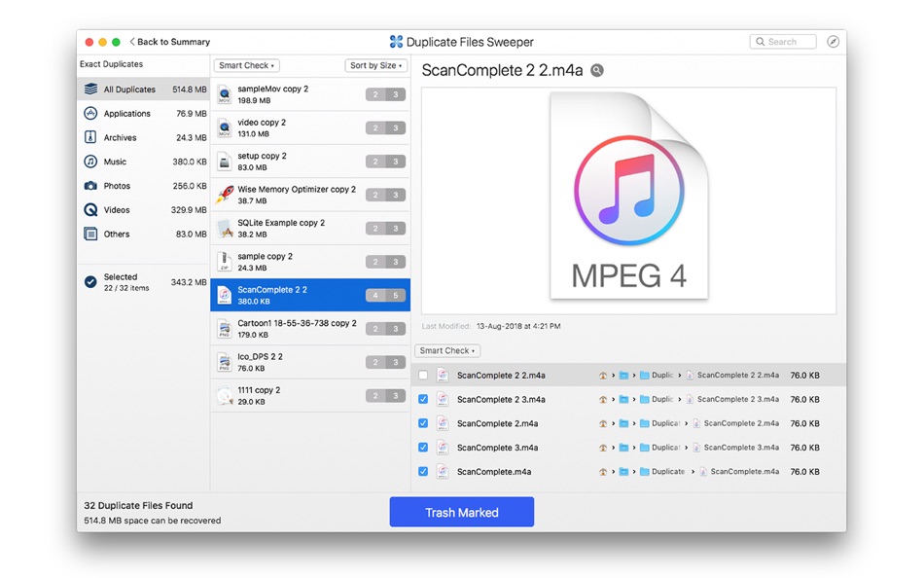
Task: Select the Others category
Action: 144,235
